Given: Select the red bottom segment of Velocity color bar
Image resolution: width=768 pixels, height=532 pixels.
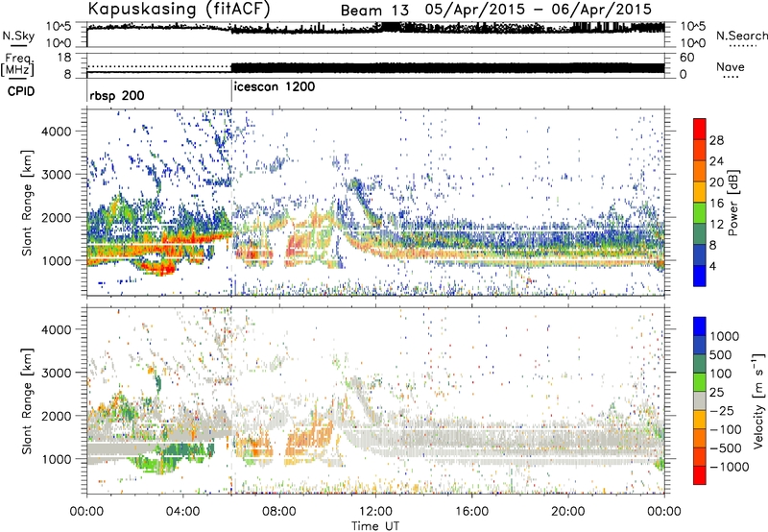Looking at the screenshot, I should 700,475.
